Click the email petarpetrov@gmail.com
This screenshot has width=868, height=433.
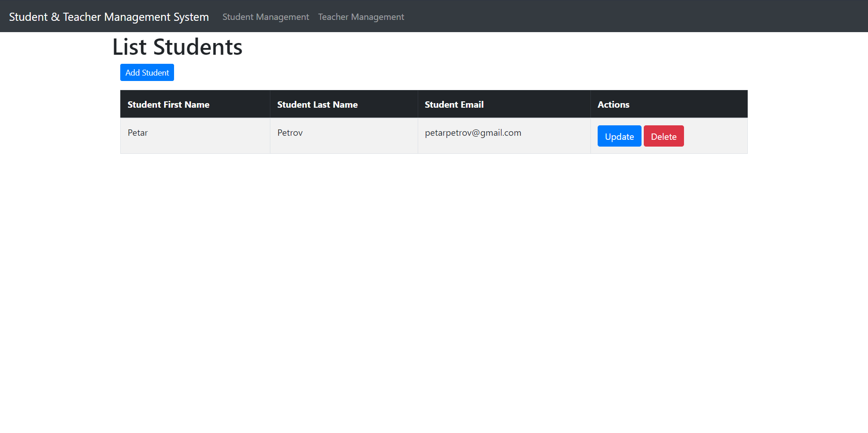click(473, 133)
